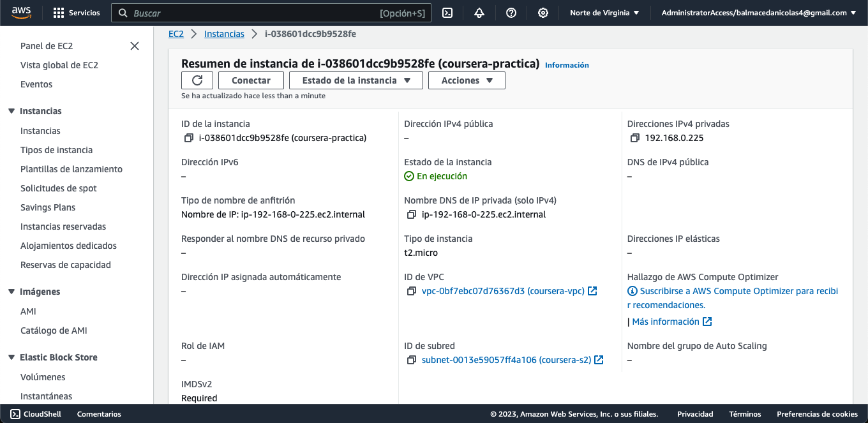Open the Norte de Virginia region selector

(604, 13)
